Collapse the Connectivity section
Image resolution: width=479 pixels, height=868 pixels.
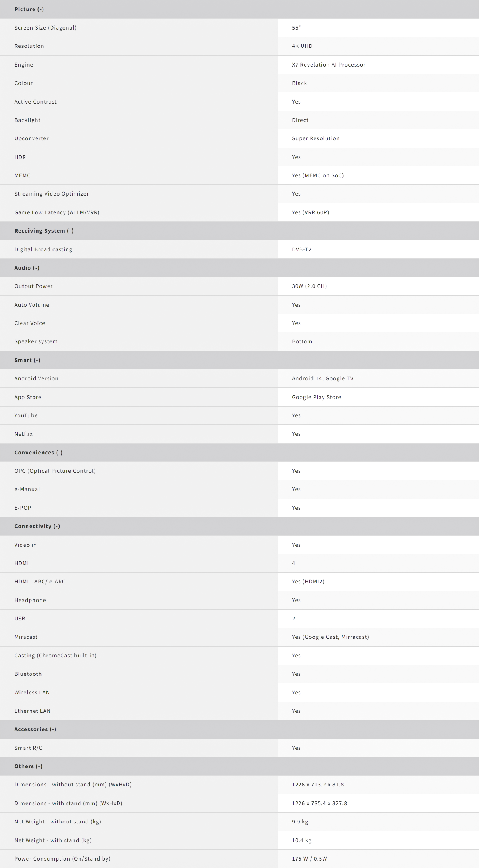[x=37, y=526]
